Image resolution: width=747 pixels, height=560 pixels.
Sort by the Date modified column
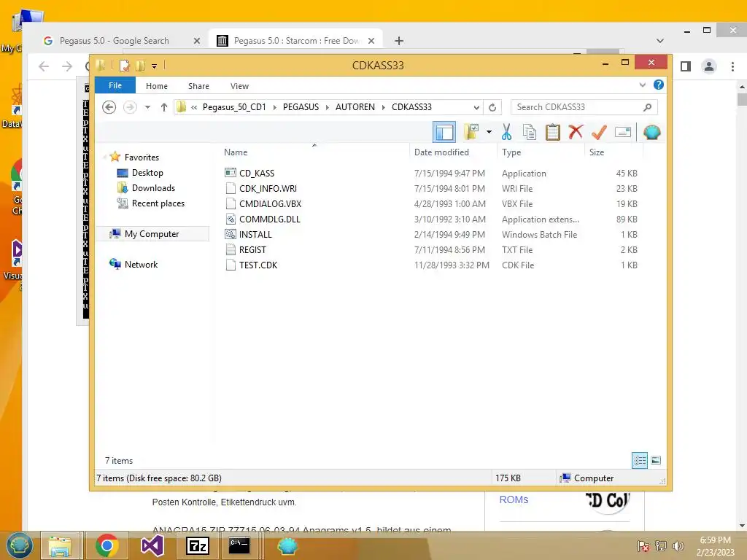tap(453, 152)
